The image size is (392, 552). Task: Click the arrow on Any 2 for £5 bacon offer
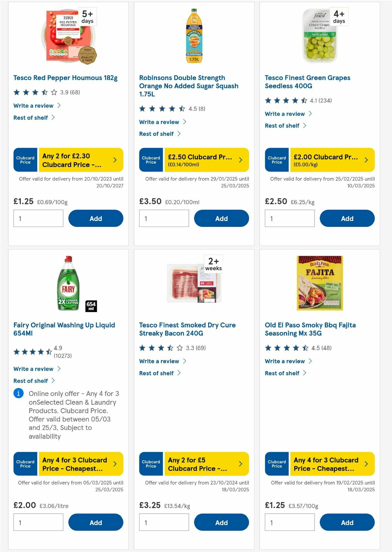[x=240, y=464]
